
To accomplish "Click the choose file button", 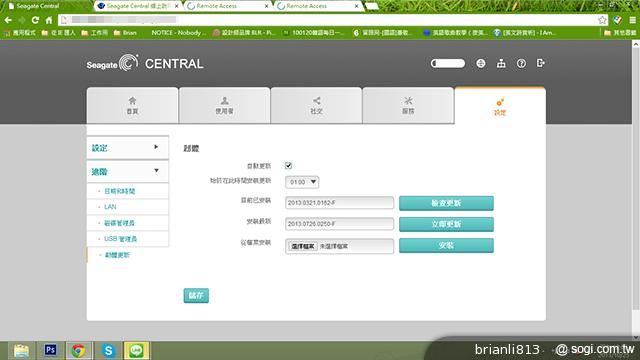I will (x=303, y=246).
